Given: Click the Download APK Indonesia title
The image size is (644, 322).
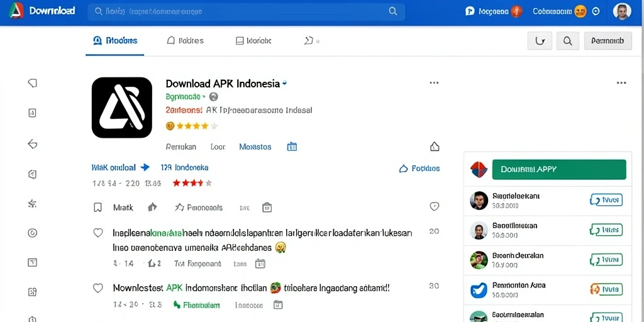Looking at the screenshot, I should (223, 84).
